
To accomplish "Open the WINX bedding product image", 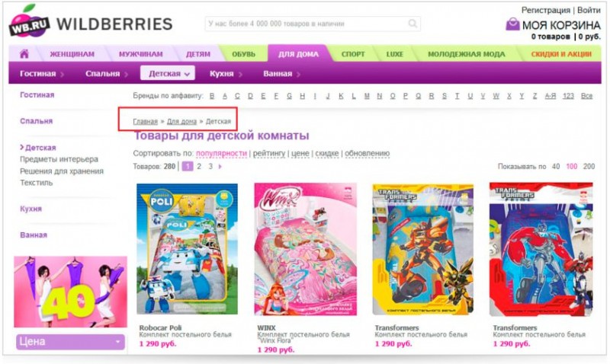I will coord(306,249).
